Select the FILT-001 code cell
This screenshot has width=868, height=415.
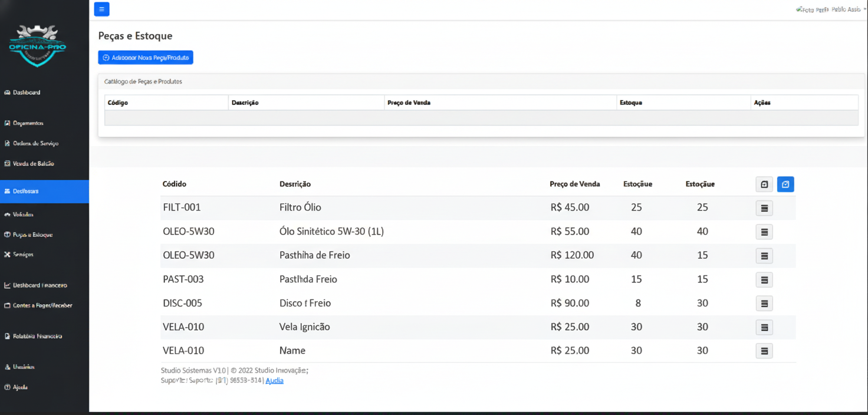click(182, 207)
